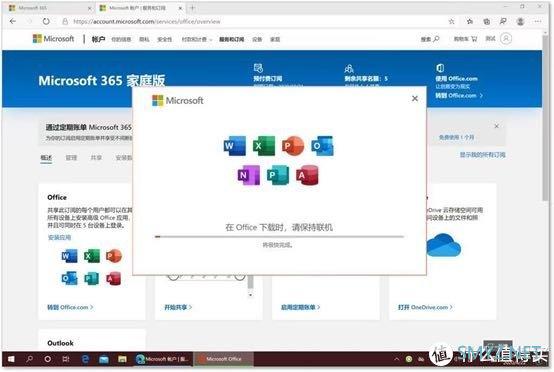Click the Publisher icon in the installer dialog
The image size is (554, 372).
tap(278, 175)
